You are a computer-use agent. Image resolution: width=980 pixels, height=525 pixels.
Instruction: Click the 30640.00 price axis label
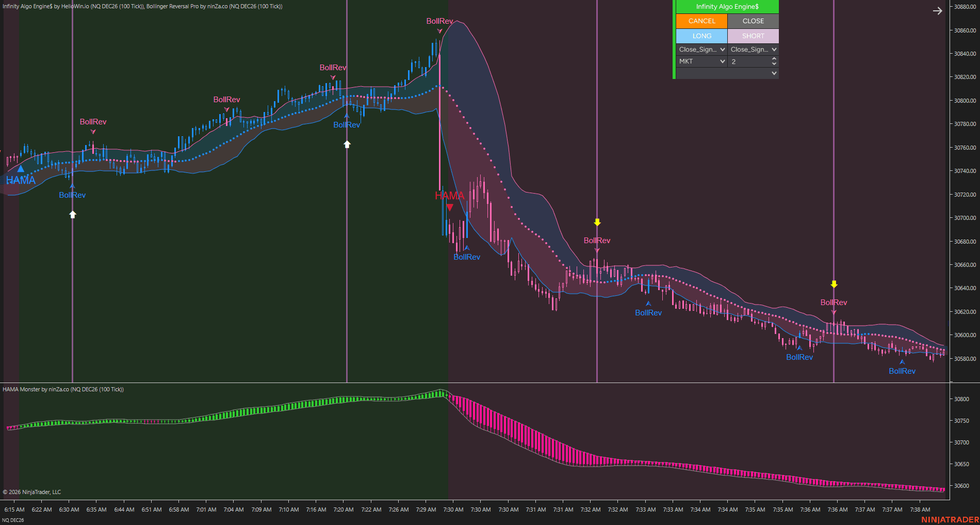(x=965, y=288)
